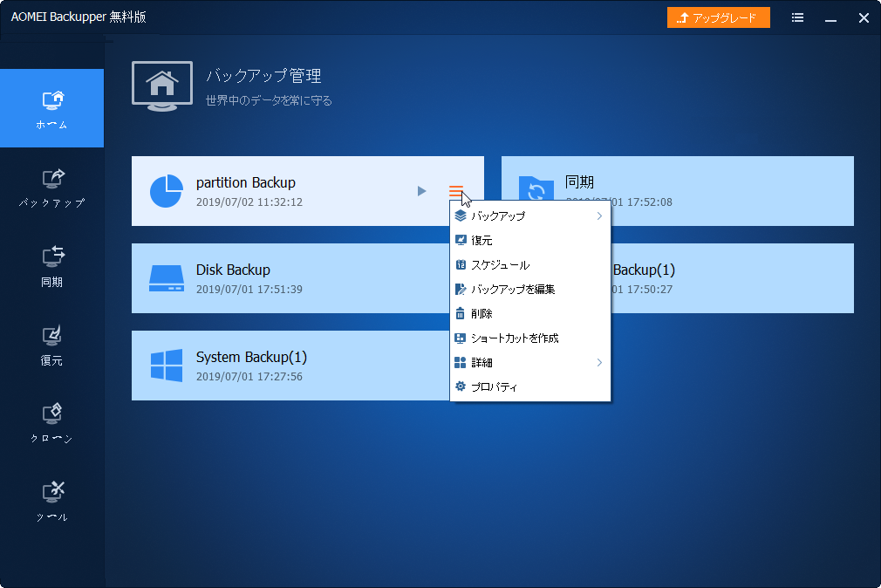Screen dimensions: 881x588
Task: Click the AOMEI Backupper 無料版 title text
Action: [79, 17]
